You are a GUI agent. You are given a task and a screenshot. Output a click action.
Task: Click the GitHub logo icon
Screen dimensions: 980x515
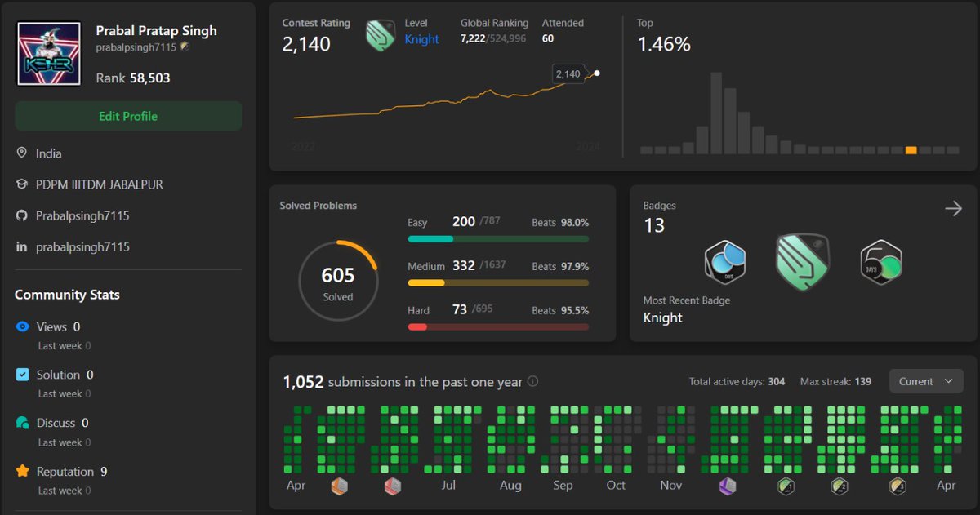(22, 215)
